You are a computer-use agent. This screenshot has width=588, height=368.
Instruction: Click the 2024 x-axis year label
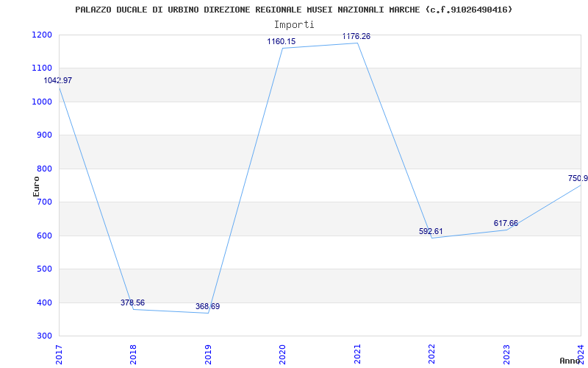coord(581,355)
